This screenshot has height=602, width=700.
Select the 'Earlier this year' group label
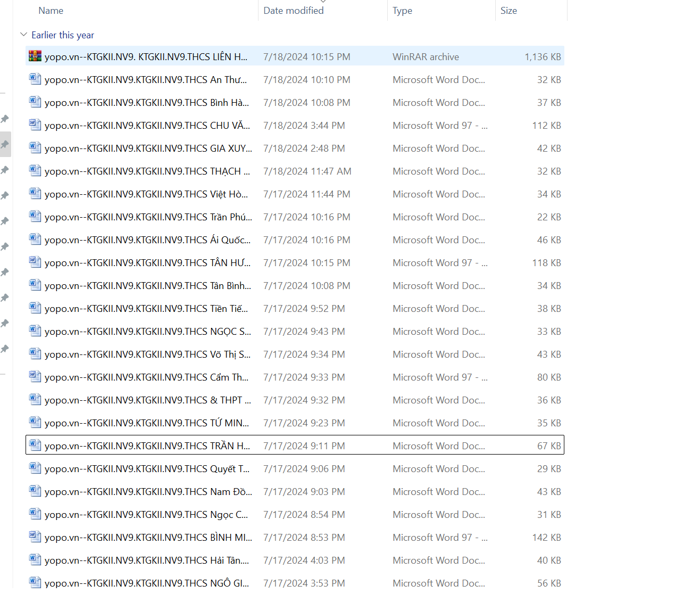63,35
